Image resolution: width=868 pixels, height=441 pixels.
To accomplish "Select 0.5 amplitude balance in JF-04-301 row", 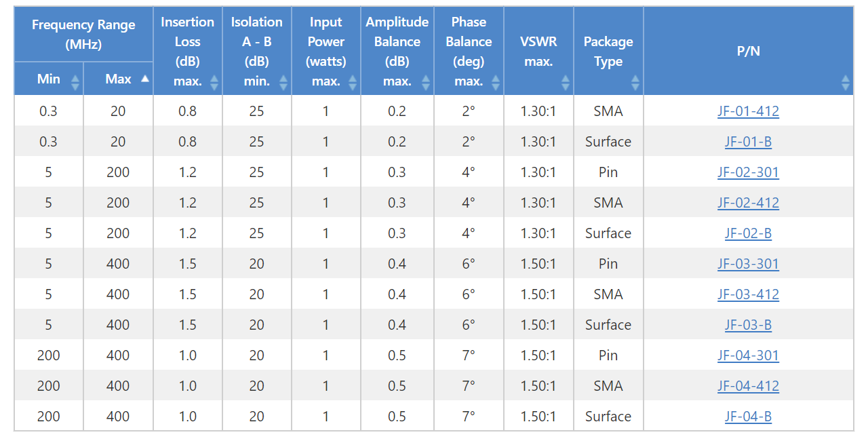I will (397, 356).
